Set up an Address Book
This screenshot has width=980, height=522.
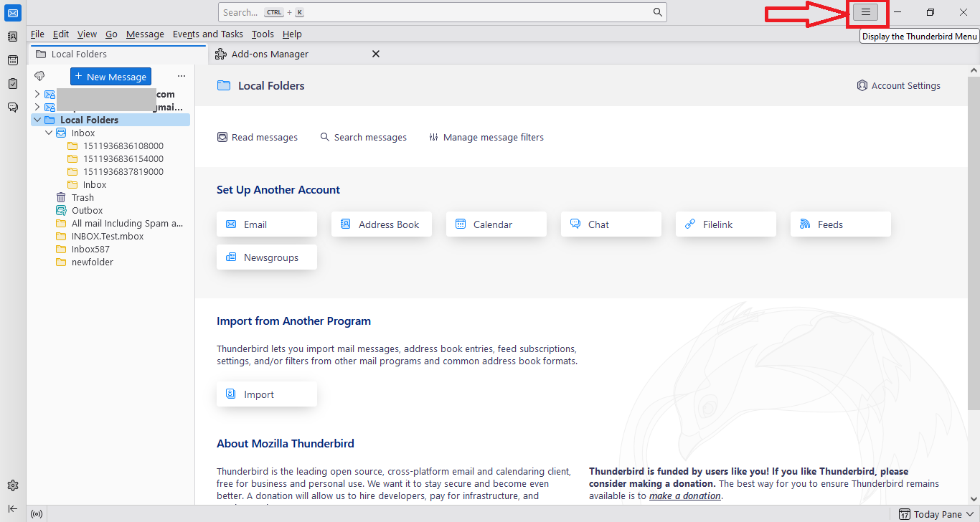tap(382, 224)
